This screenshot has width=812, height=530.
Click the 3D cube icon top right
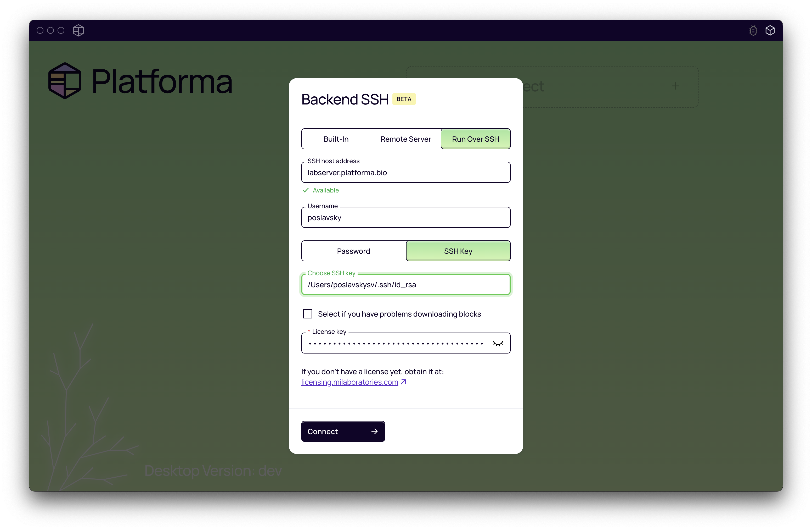(x=770, y=30)
